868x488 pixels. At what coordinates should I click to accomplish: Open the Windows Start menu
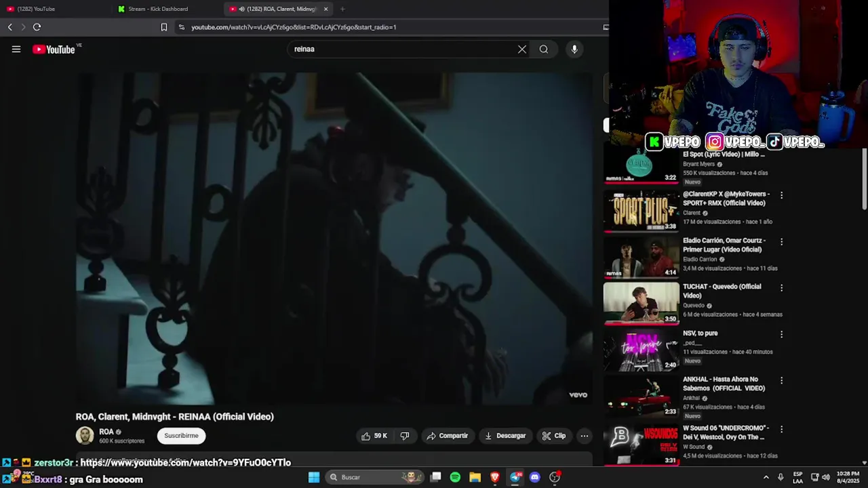(x=313, y=477)
